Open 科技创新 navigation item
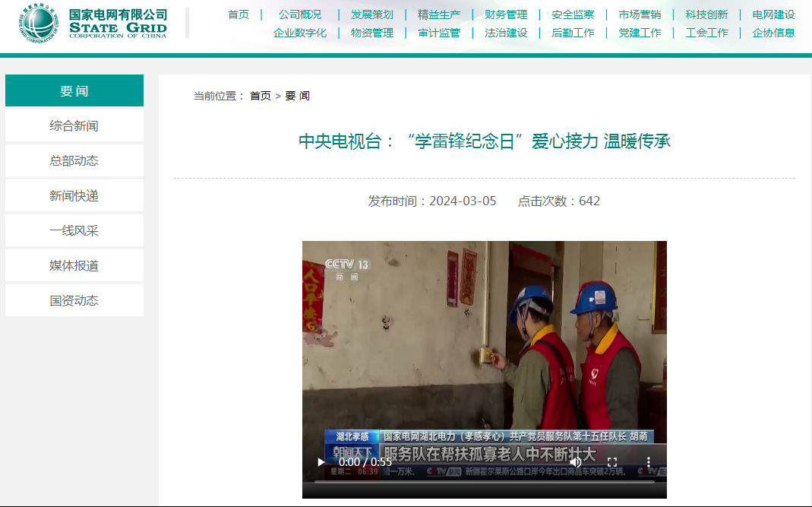 (706, 14)
